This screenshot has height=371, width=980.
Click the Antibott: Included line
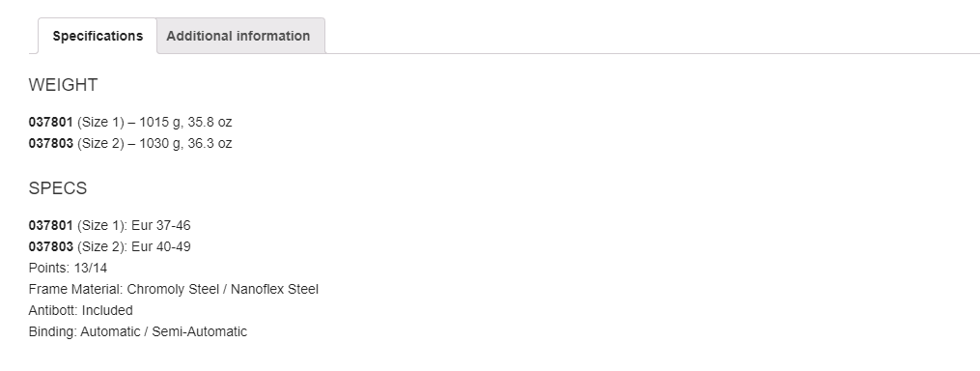[81, 310]
